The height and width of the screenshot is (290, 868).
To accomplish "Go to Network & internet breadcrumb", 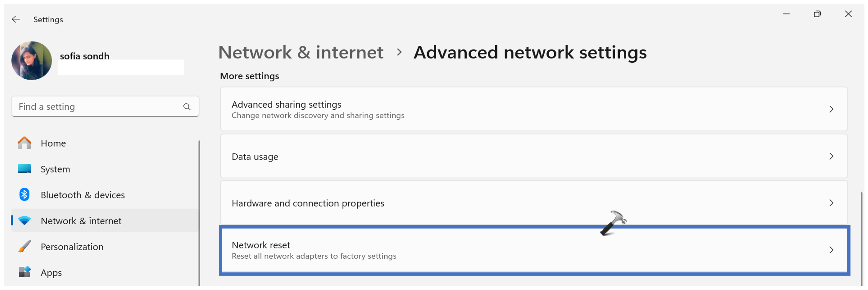I will (301, 52).
